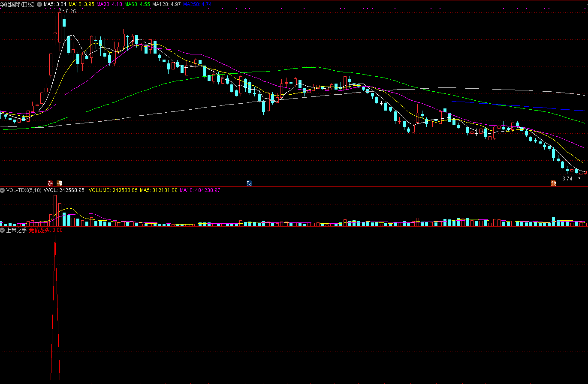Screen dimensions: 588x384
Task: Select the MA5: 3.84 indicator label
Action: click(55, 4)
